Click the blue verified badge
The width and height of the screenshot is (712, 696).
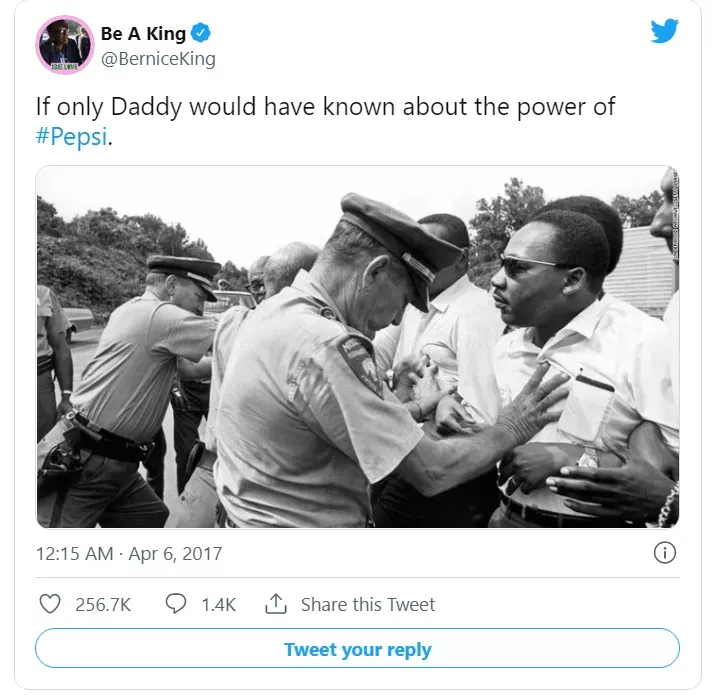click(200, 33)
